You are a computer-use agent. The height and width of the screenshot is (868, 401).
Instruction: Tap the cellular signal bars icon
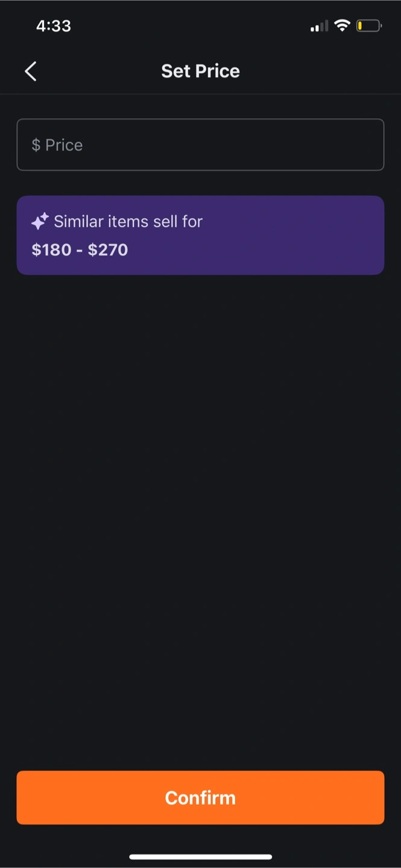tap(319, 26)
